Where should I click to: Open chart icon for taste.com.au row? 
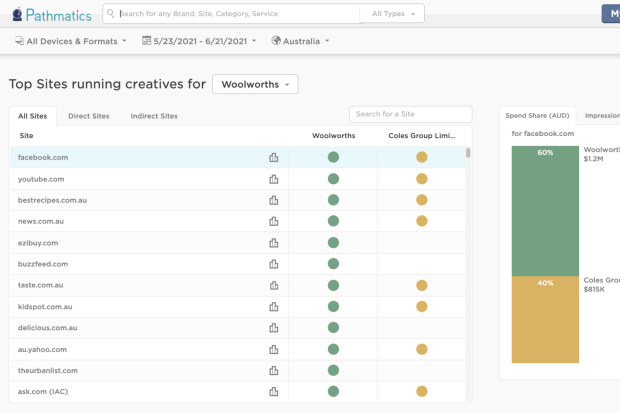[274, 285]
